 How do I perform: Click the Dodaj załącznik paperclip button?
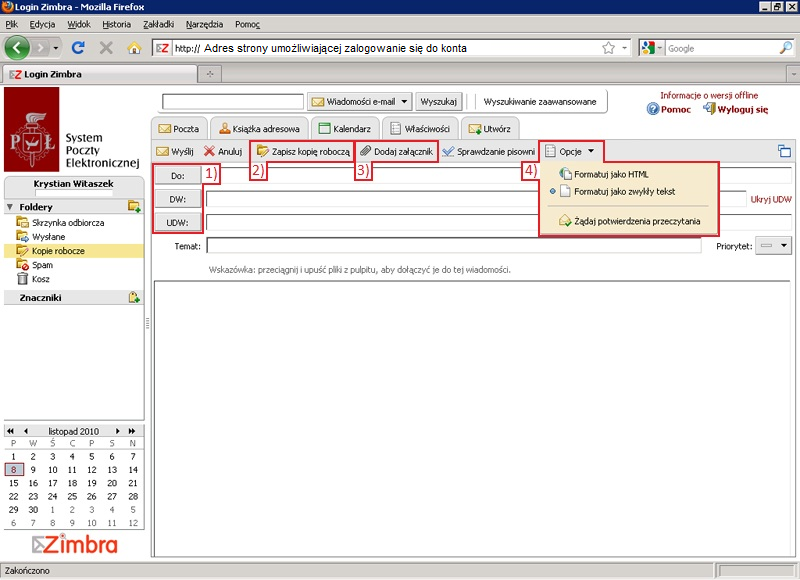coord(396,151)
